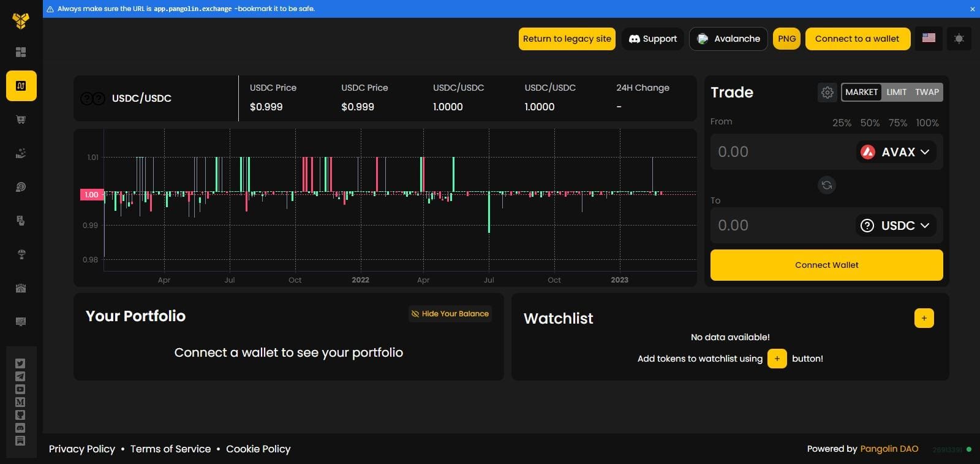
Task: Open the hand with coins sidebar icon
Action: click(21, 153)
